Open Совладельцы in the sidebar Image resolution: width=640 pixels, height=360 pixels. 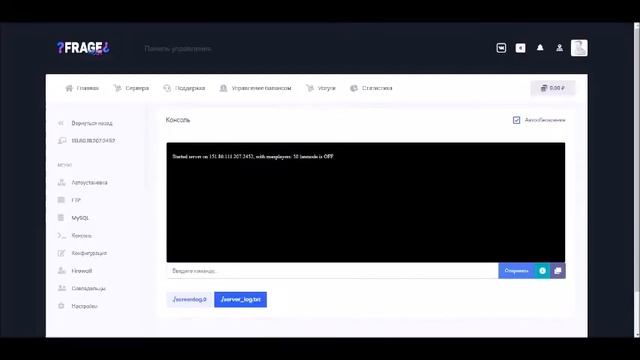[x=82, y=288]
